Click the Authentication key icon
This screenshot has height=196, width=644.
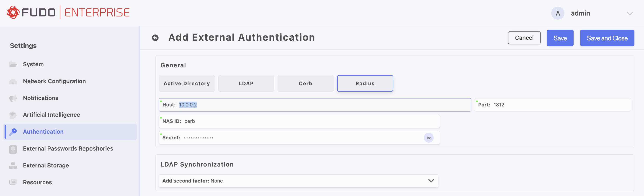pyautogui.click(x=13, y=132)
